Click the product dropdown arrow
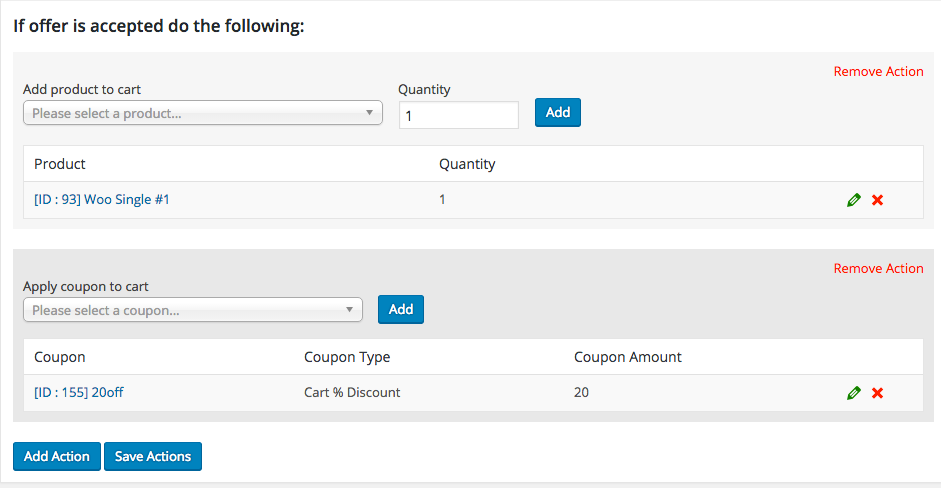This screenshot has width=941, height=488. [x=369, y=113]
